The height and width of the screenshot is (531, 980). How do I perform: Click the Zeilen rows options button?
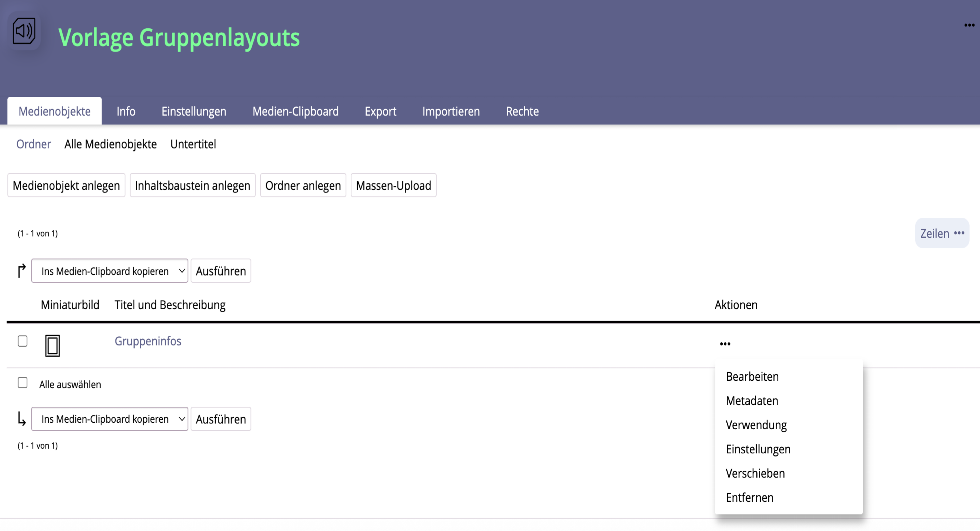[x=942, y=233]
